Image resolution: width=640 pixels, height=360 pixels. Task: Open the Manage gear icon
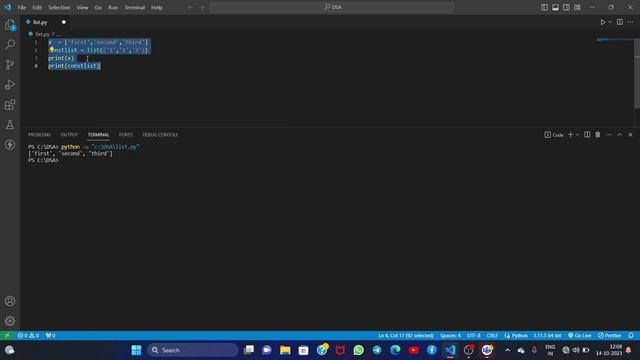click(x=10, y=321)
